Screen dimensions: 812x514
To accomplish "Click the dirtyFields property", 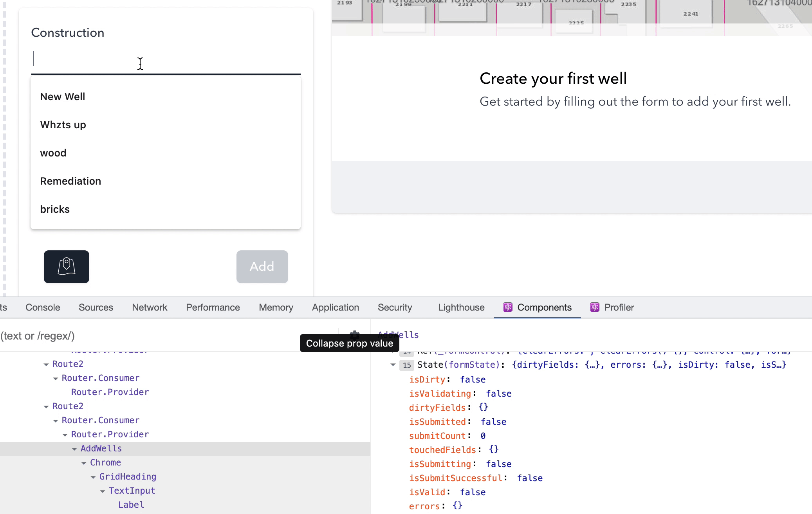I will tap(437, 408).
